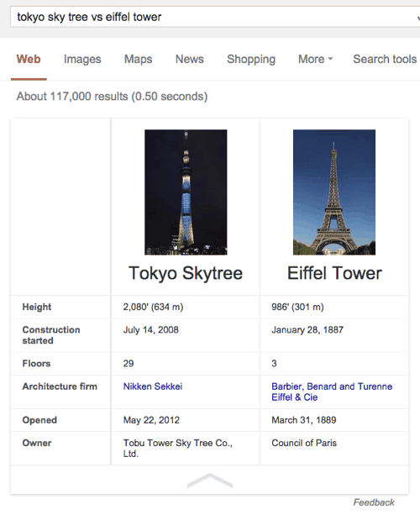
Task: Go to the News tab
Action: click(x=190, y=59)
